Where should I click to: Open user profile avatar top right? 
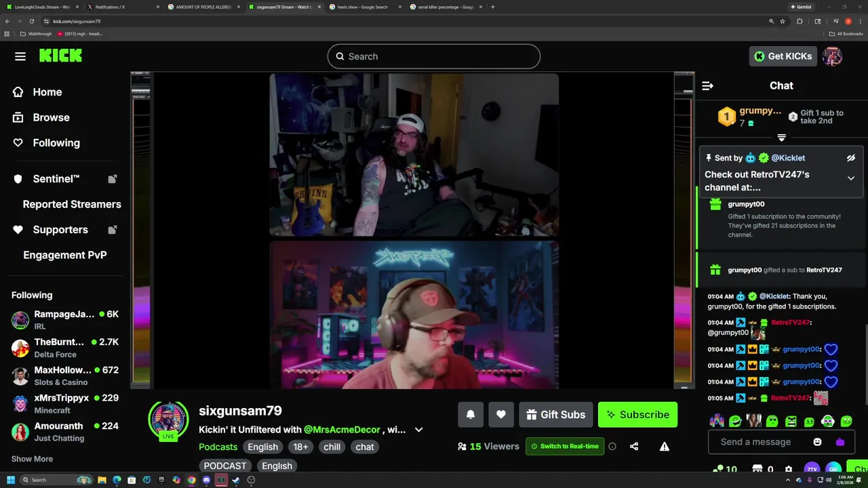tap(832, 56)
